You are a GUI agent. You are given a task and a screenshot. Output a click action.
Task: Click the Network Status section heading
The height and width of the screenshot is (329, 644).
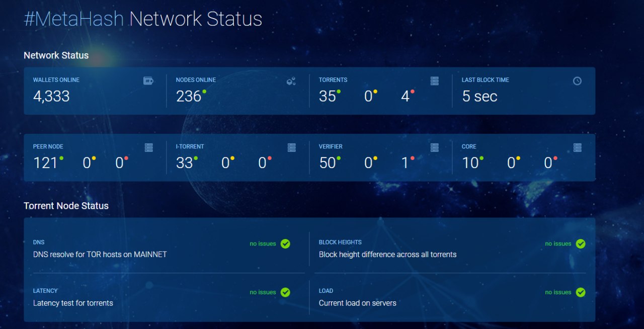coord(56,55)
